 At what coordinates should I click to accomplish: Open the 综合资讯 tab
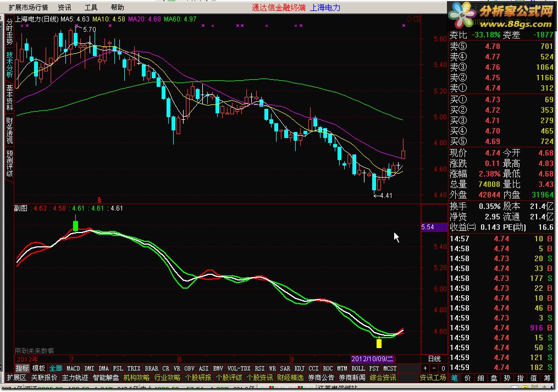point(383,378)
